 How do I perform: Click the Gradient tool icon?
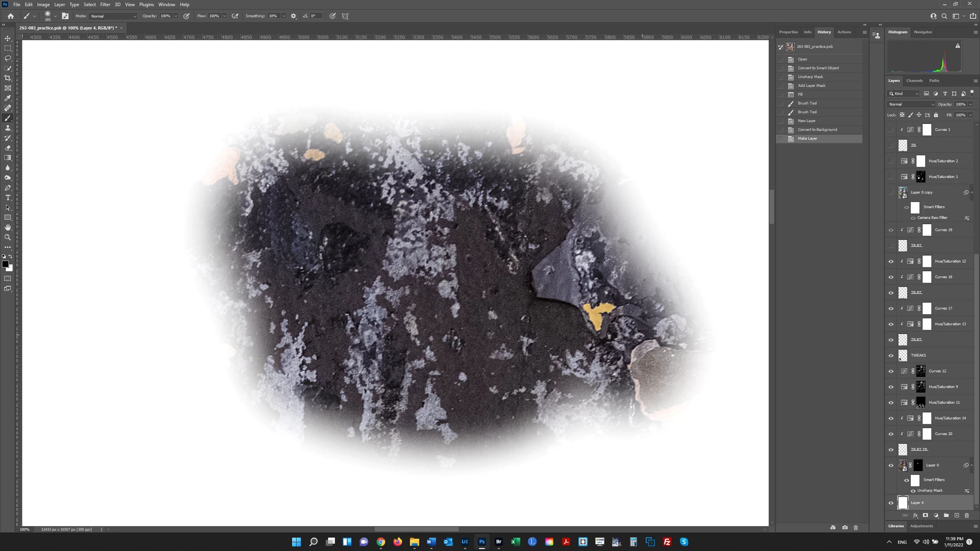pos(8,158)
